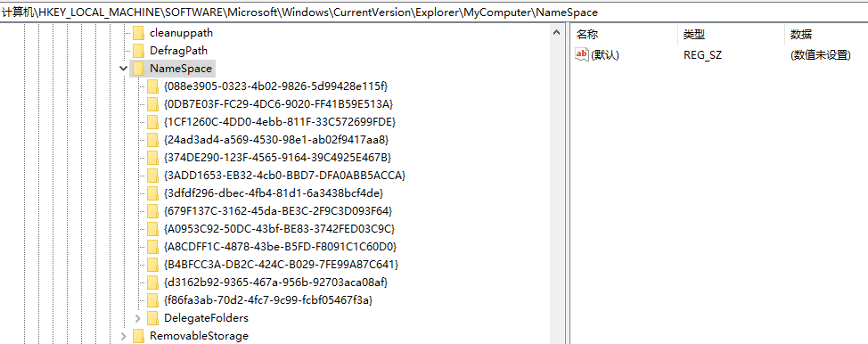The image size is (868, 344).
Task: Click folder icon beside {B4BFCC3A-DB2C-424C-B029-7FE99A87C641}
Action: [x=152, y=264]
